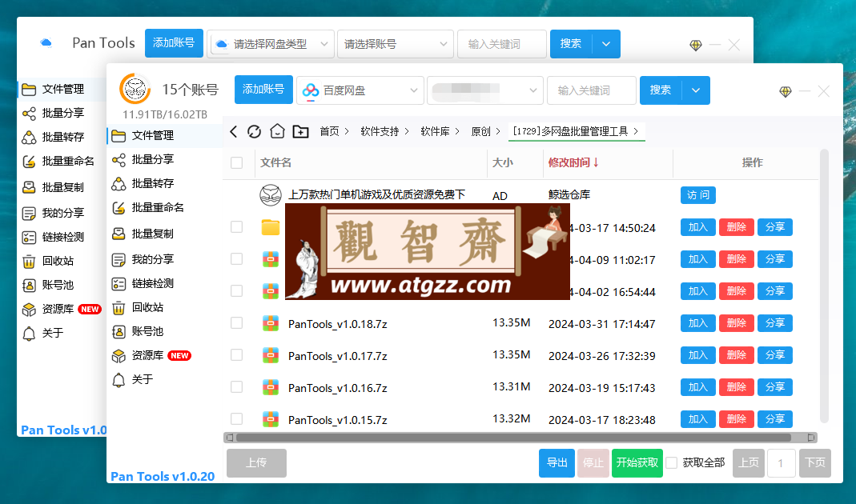The height and width of the screenshot is (504, 856).
Task: Open the 百度网盘 drive type dropdown
Action: click(360, 90)
